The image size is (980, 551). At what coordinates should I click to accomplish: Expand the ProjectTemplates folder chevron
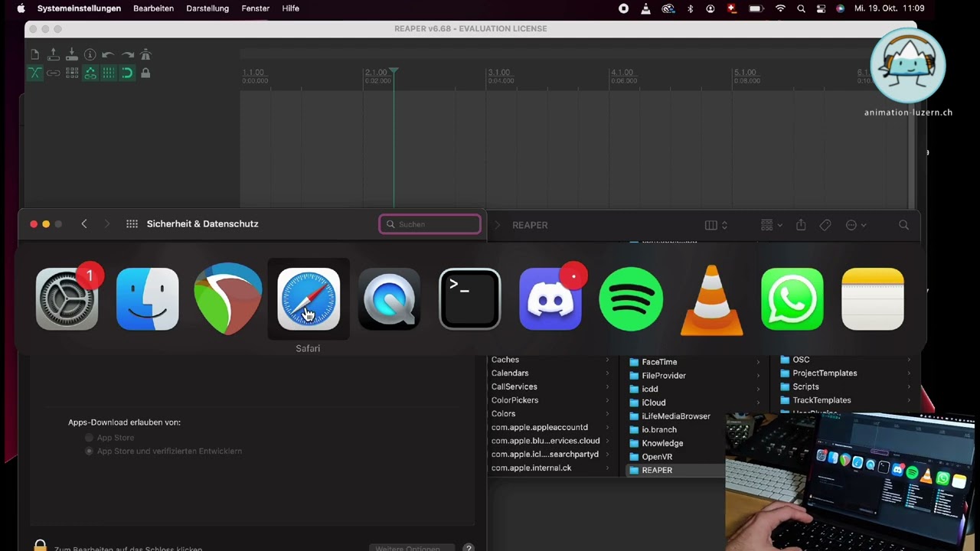click(x=909, y=373)
